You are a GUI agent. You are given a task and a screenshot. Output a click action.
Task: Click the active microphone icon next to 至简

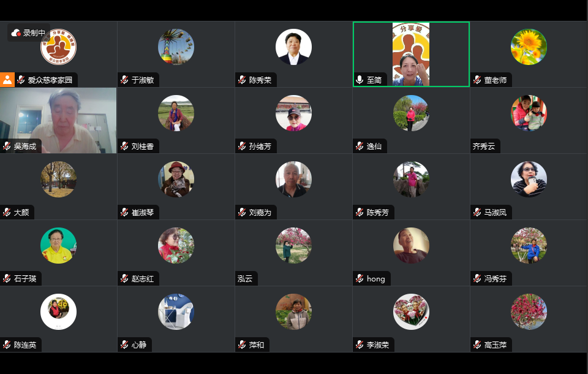tap(360, 80)
